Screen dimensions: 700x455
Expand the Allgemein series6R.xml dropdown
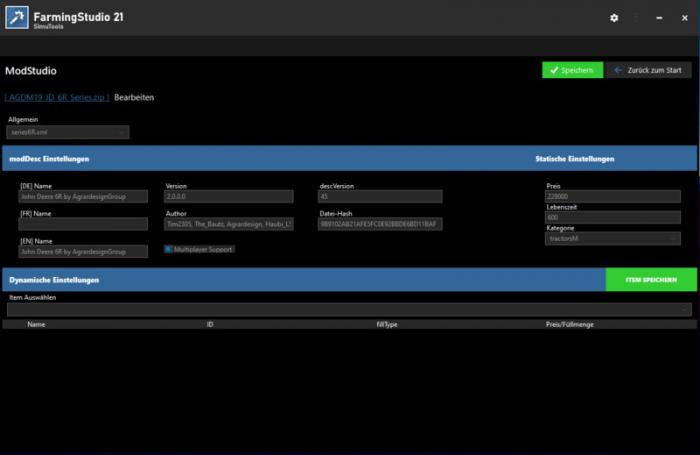68,132
